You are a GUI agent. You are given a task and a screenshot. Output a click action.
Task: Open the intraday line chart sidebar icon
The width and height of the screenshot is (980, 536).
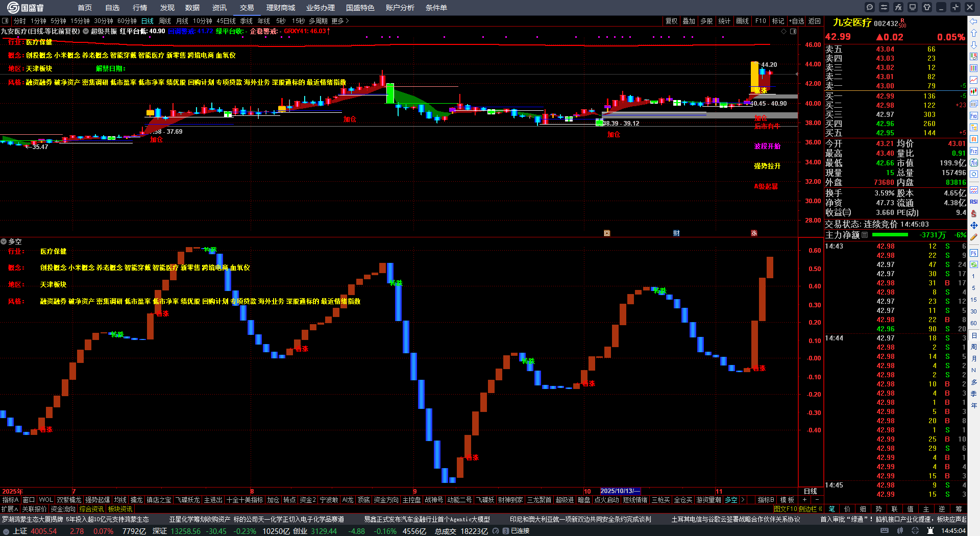coord(974,80)
